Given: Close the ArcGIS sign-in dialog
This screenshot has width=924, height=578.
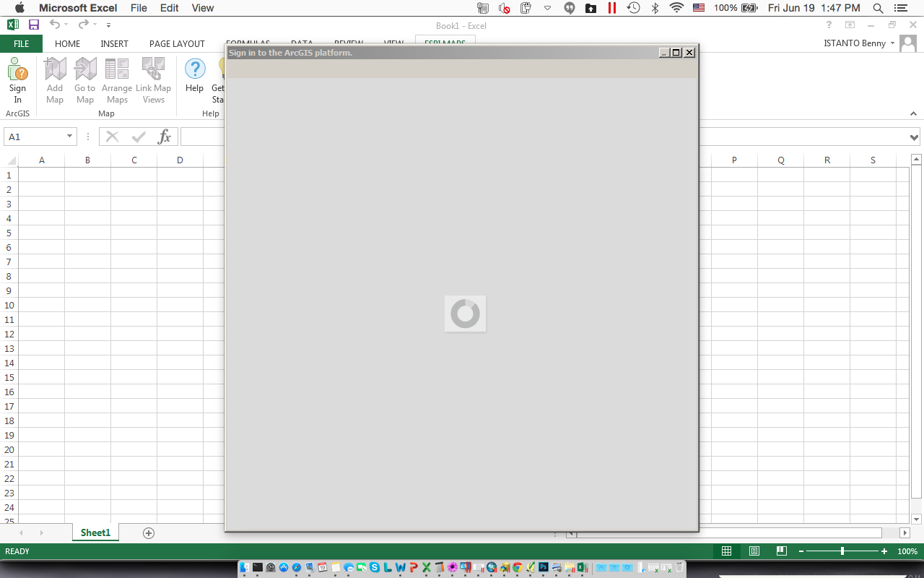Looking at the screenshot, I should (x=689, y=53).
